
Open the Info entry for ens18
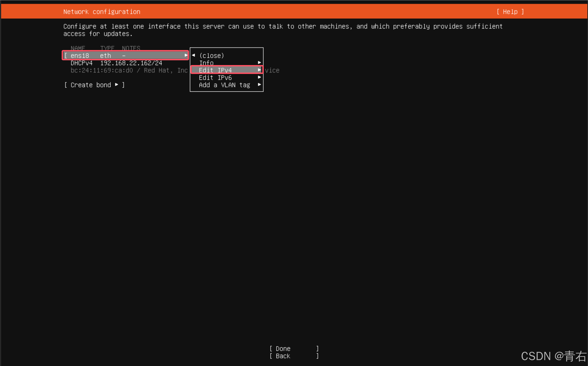206,63
